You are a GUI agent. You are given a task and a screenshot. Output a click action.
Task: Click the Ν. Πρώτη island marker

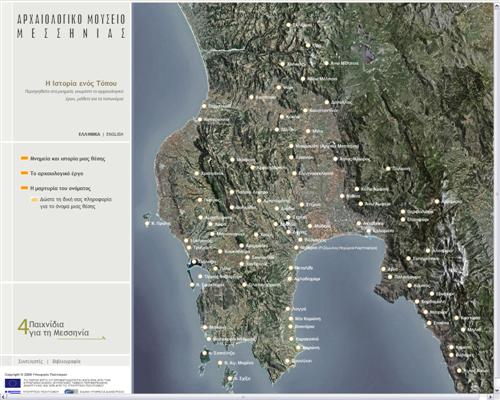[147, 224]
